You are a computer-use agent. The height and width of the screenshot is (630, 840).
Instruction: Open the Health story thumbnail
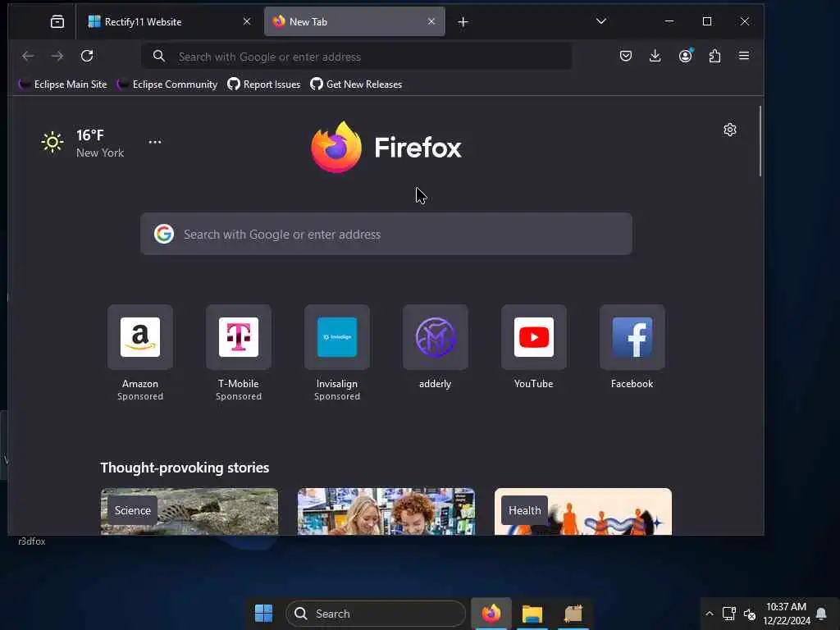583,512
